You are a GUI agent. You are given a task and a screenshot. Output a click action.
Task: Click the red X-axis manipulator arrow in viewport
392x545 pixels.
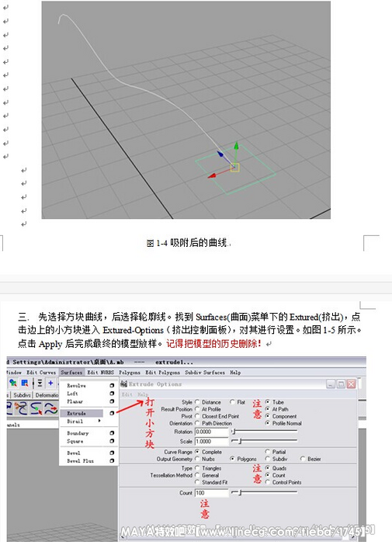pyautogui.click(x=213, y=176)
